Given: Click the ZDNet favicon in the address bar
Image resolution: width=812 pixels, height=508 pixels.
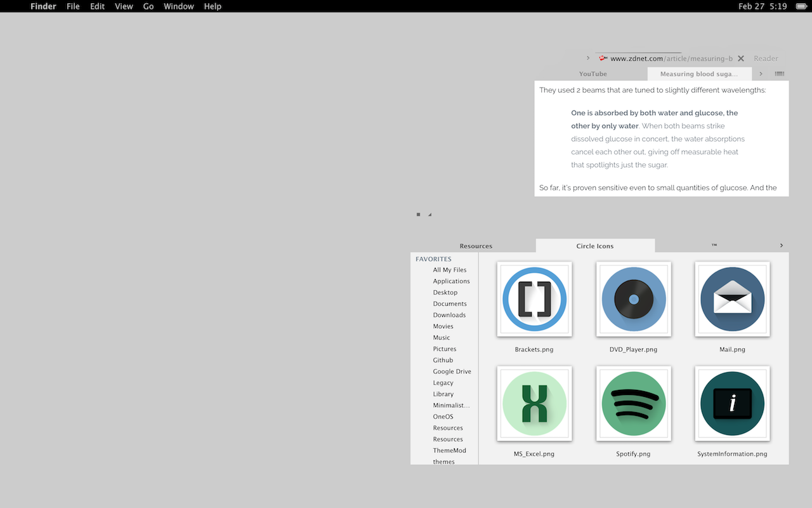Looking at the screenshot, I should 603,58.
